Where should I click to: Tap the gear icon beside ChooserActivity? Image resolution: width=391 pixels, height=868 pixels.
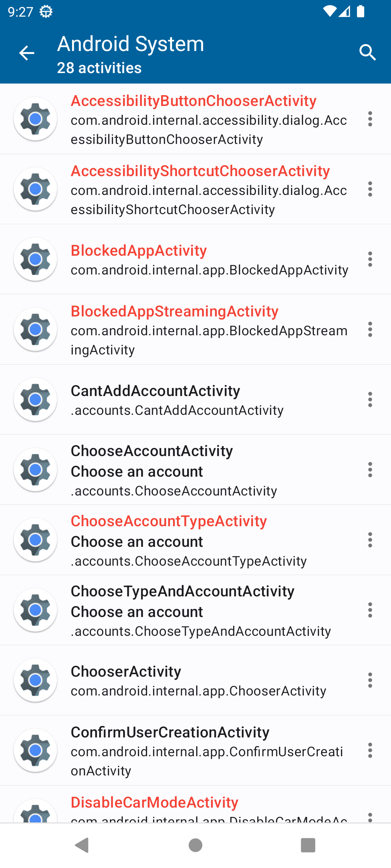(x=35, y=680)
